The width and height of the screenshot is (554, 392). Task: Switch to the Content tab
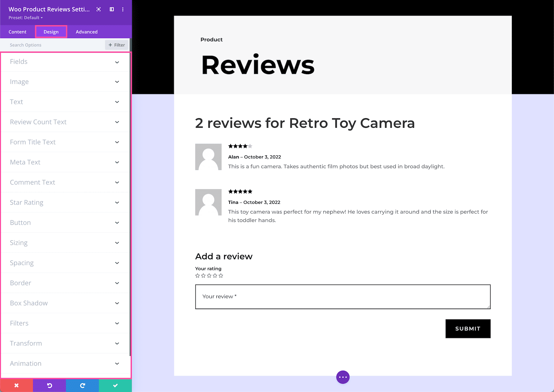pos(18,31)
